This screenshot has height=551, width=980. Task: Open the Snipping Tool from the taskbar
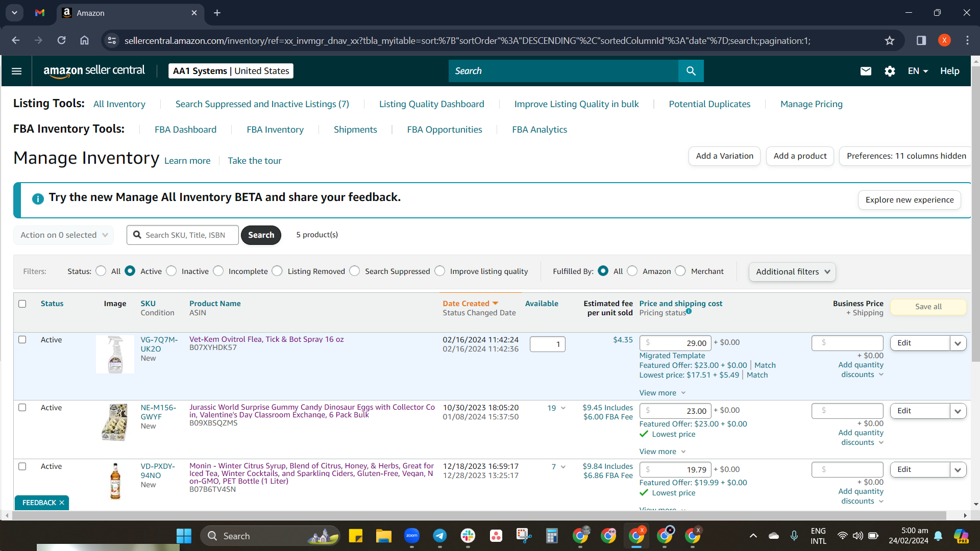tap(524, 536)
